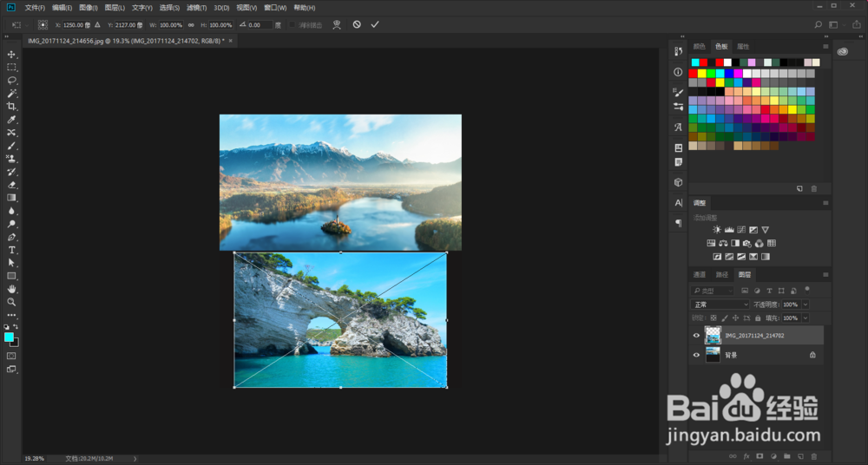Select the IMG_20171124_214702 layer thumbnail
868x465 pixels.
pyautogui.click(x=713, y=336)
